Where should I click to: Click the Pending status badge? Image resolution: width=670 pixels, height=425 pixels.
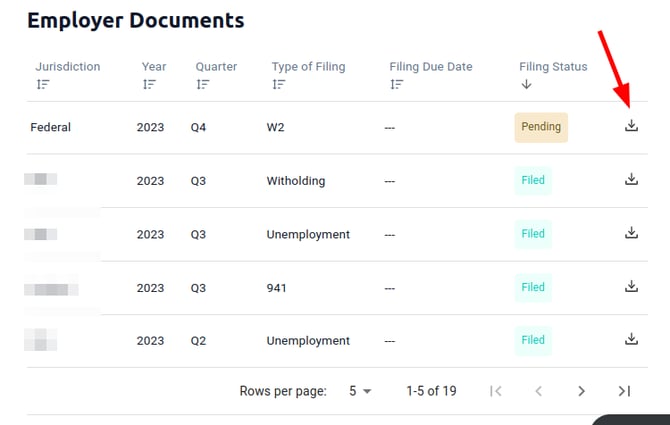point(541,128)
